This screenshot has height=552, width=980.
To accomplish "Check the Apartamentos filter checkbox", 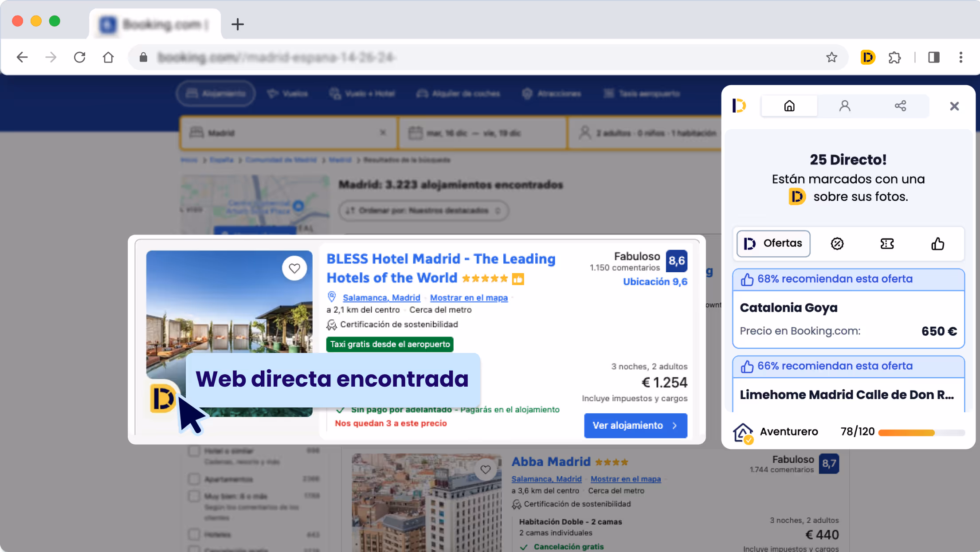I will point(194,479).
